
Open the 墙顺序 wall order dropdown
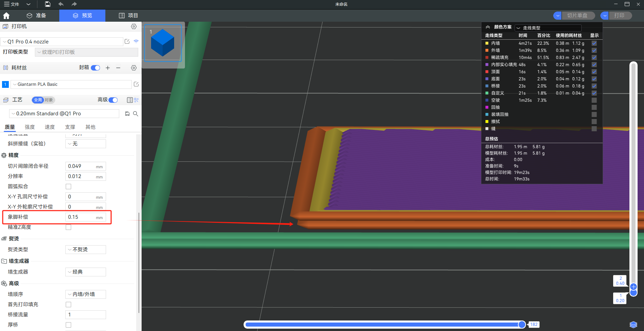click(85, 294)
